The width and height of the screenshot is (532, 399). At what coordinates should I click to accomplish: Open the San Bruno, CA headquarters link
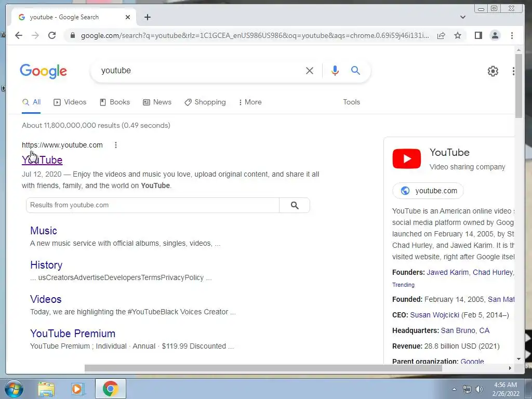[x=465, y=331]
